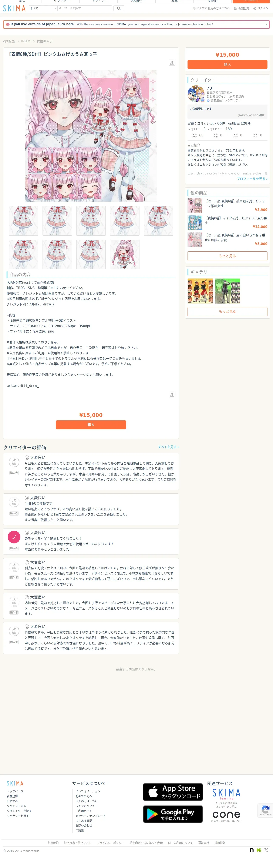Image resolution: width=273 pixels, height=868 pixels.
Task: Open the opt販売 top navigation tab
Action: tap(136, 1)
